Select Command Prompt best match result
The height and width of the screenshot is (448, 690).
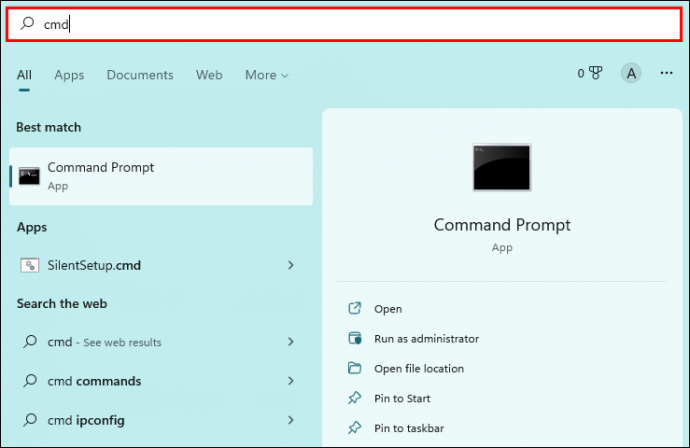click(x=161, y=176)
